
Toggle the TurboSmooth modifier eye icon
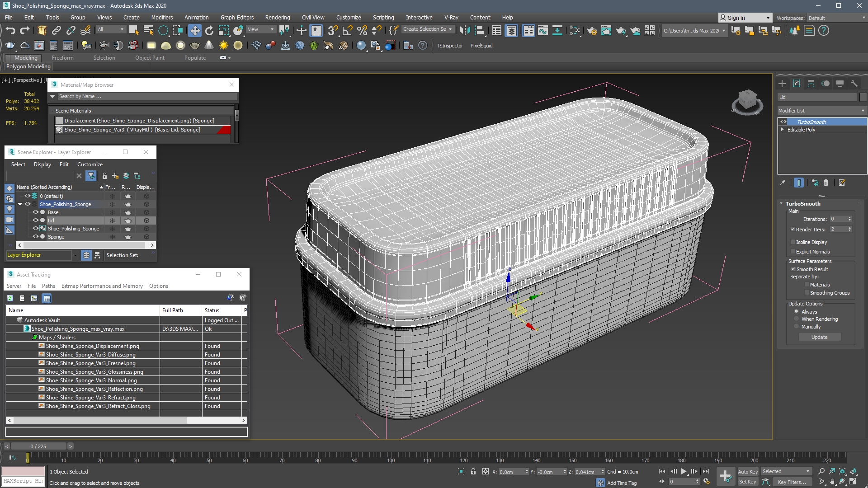[783, 122]
